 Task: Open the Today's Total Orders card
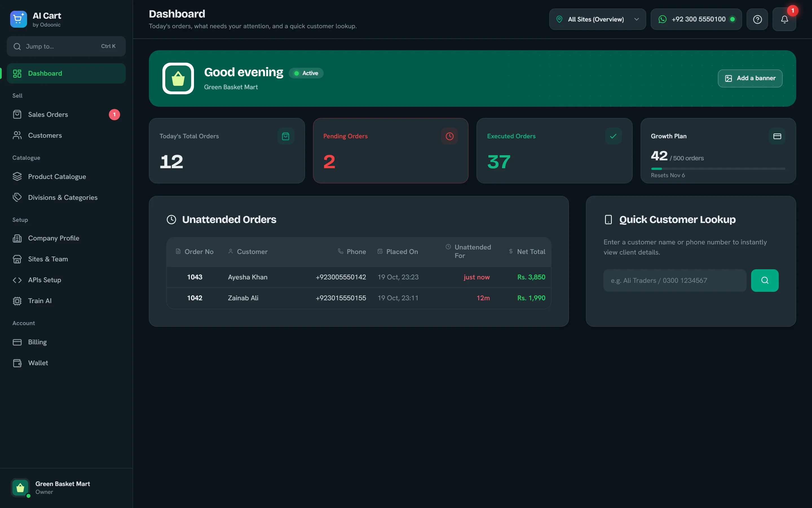coord(227,150)
